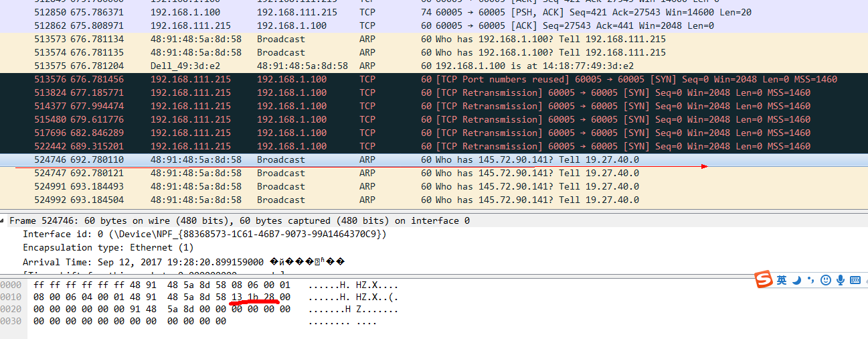Toggle the Sogou half-moon width icon
868x339 pixels.
point(797,280)
